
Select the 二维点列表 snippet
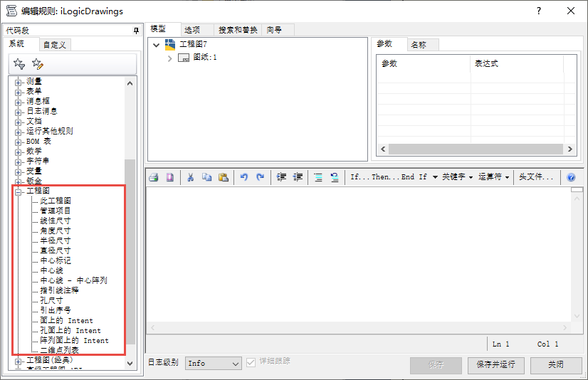(60, 350)
